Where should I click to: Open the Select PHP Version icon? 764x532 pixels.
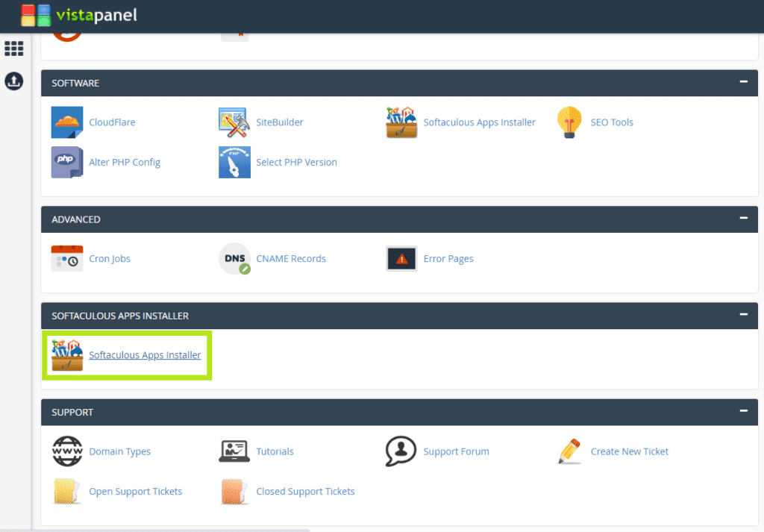[x=234, y=162]
